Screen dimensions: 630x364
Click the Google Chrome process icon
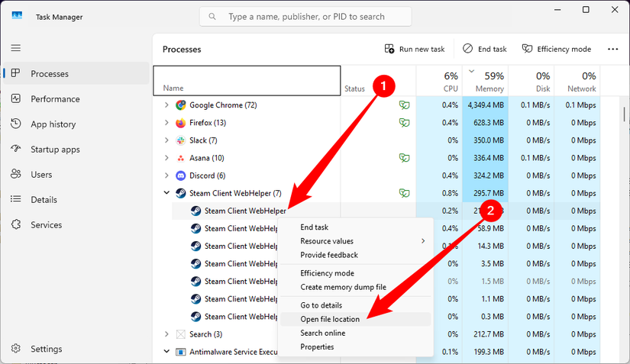coord(181,105)
